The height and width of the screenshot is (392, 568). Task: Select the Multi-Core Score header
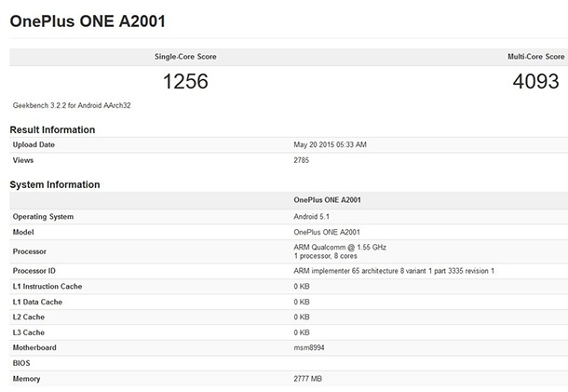click(535, 57)
